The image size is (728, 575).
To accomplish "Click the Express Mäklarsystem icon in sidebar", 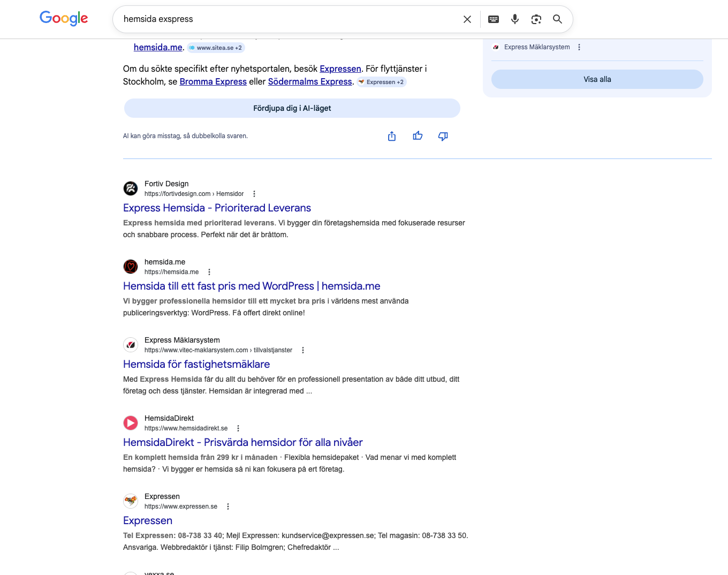I will click(496, 47).
